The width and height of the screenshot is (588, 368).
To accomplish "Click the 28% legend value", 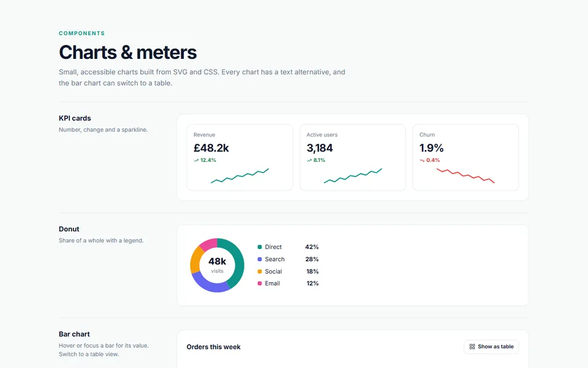I will pyautogui.click(x=312, y=259).
